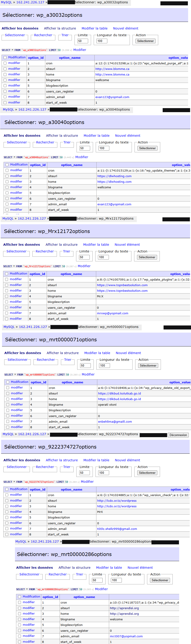Open siteurl row's https://dlwhosting.com link
This screenshot has height=644, width=191.
[114, 176]
